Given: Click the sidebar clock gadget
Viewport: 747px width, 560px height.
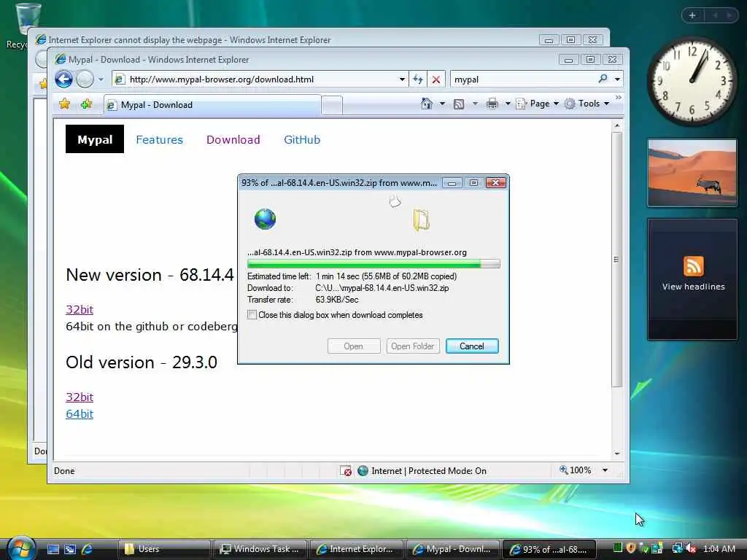Looking at the screenshot, I should tap(692, 81).
